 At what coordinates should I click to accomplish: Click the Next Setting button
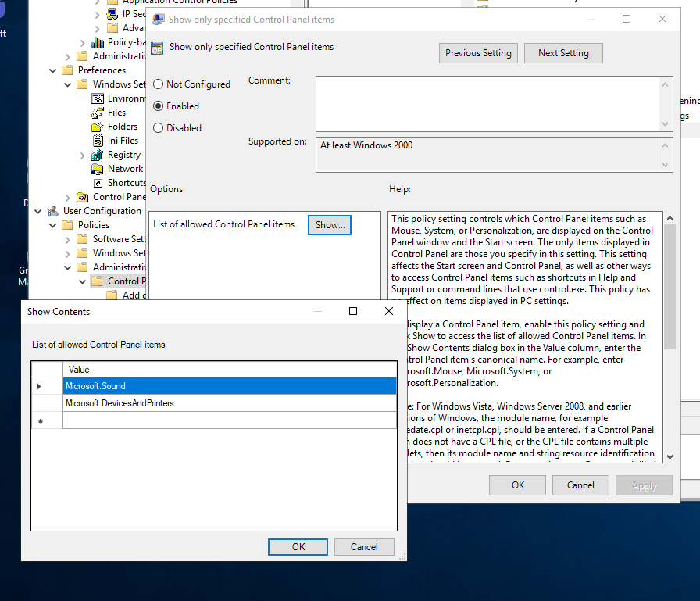click(563, 53)
